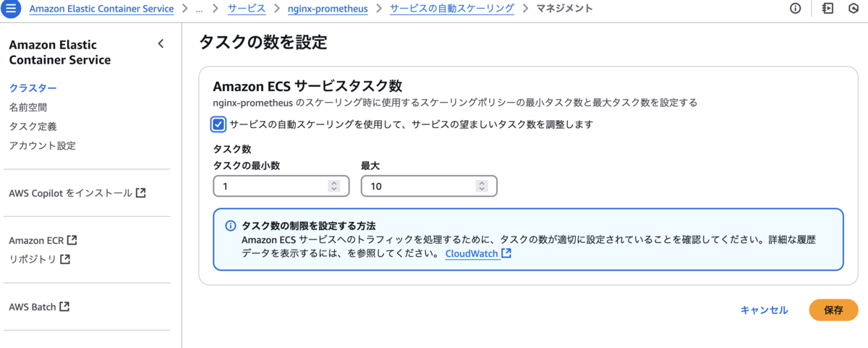Image resolution: width=868 pixels, height=348 pixels.
Task: Click the hexagon settings icon at top right
Action: (x=854, y=9)
